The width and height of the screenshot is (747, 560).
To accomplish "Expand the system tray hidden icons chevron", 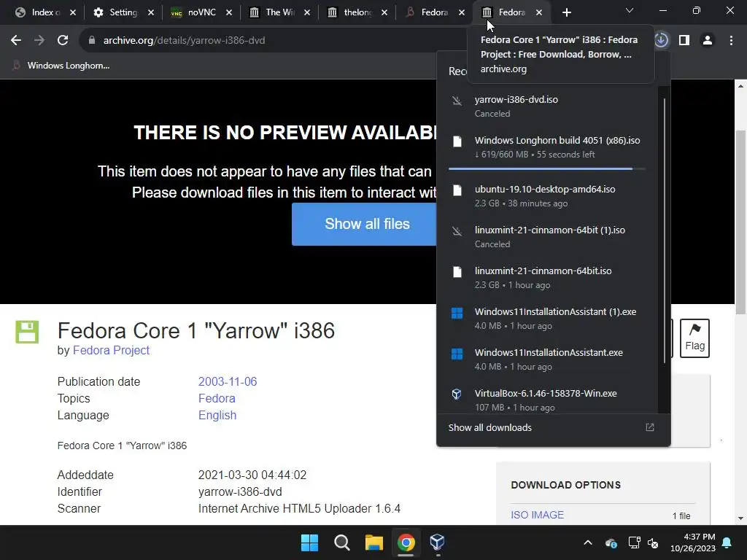I will tap(588, 542).
